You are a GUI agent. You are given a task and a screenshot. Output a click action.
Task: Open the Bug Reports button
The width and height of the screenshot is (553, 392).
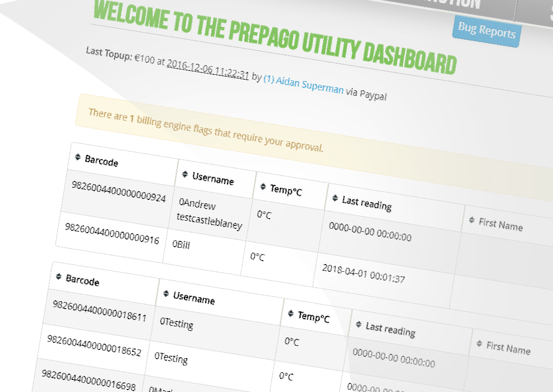[486, 31]
